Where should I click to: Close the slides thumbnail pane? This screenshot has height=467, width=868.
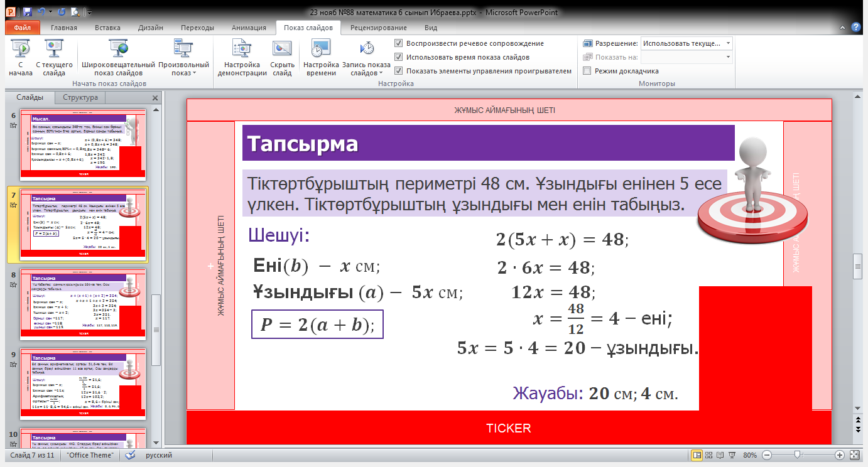pos(156,98)
